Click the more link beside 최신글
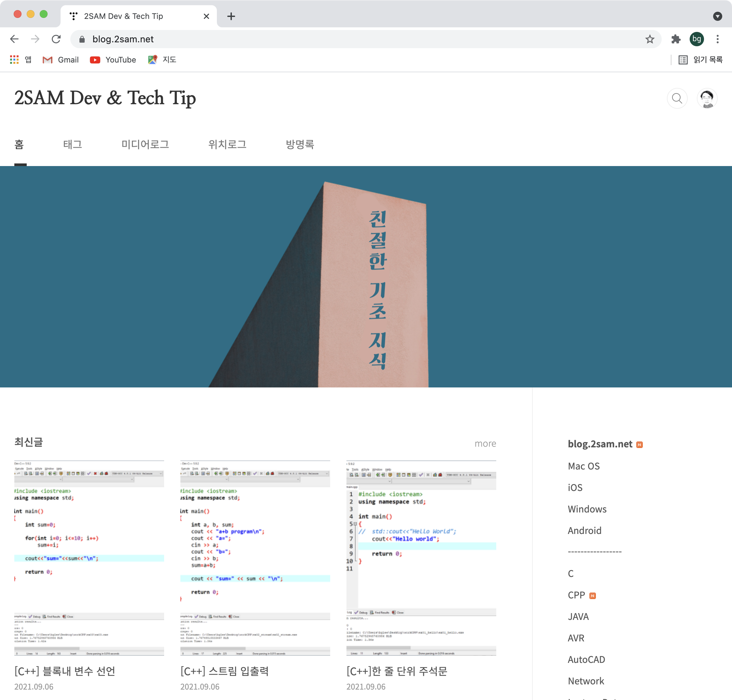Screen dimensions: 732x700 coord(485,444)
